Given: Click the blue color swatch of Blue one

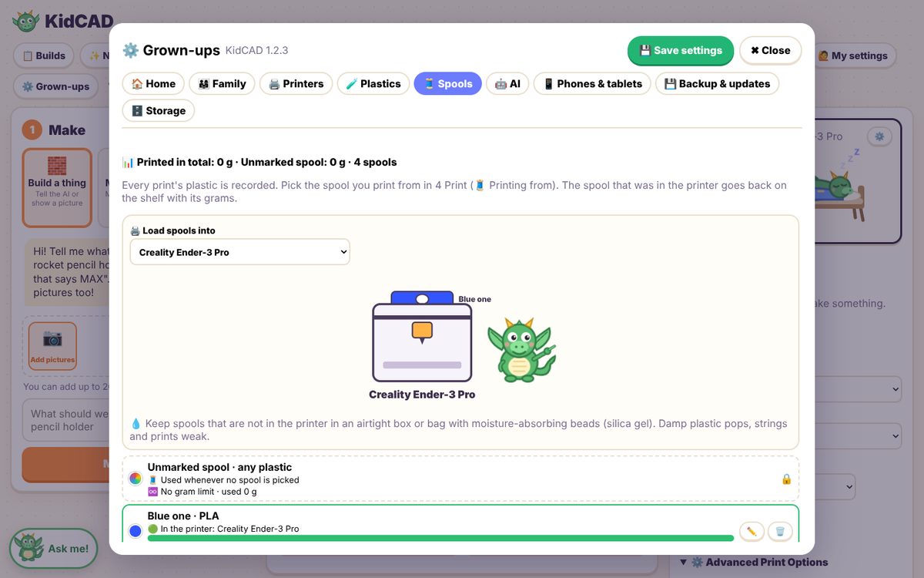Looking at the screenshot, I should 136,530.
